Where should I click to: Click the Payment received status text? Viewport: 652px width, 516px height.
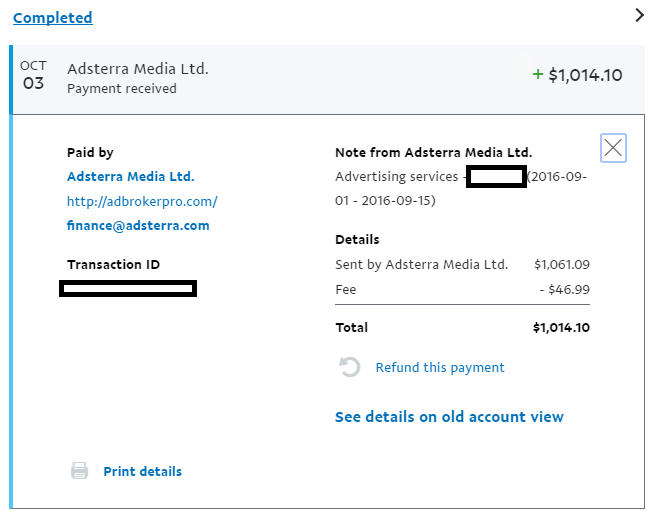[x=121, y=88]
